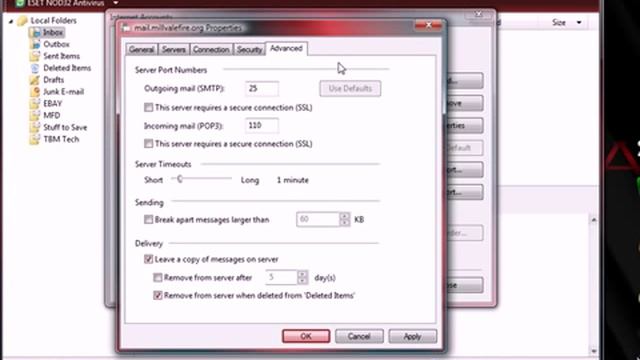This screenshot has height=360, width=640.
Task: Toggle Remove from server when deleted option
Action: (x=158, y=295)
